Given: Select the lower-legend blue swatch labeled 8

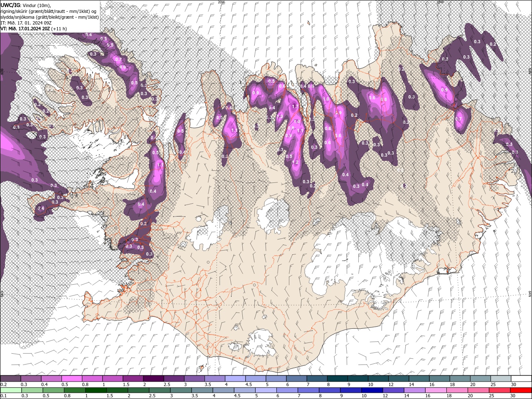Looking at the screenshot, I should [329, 390].
